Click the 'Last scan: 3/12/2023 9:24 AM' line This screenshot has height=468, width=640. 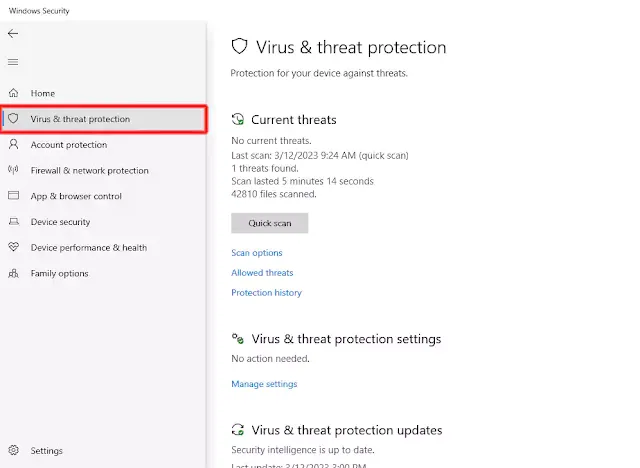pos(320,155)
